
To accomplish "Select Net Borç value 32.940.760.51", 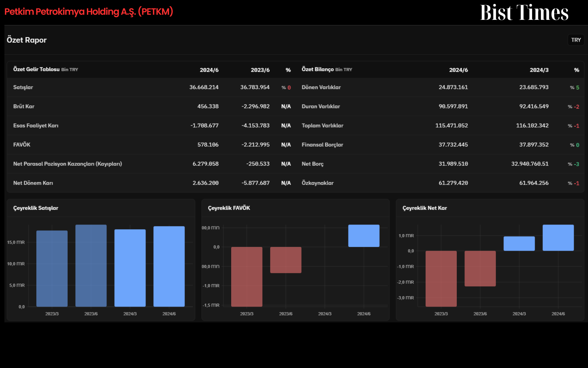I will (530, 164).
